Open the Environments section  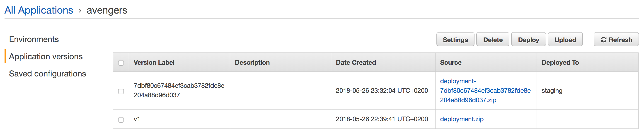click(x=34, y=39)
